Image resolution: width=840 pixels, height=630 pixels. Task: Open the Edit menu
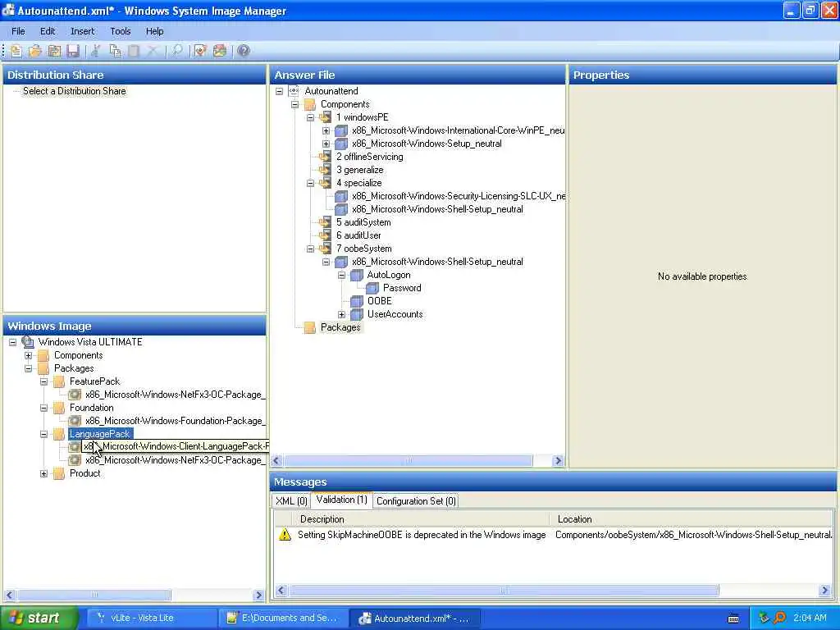tap(48, 31)
